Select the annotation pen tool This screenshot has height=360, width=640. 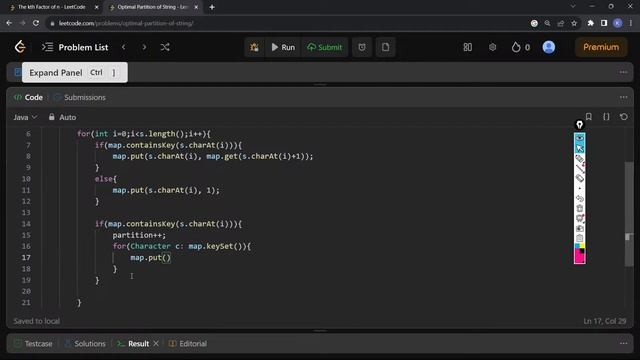pyautogui.click(x=580, y=158)
